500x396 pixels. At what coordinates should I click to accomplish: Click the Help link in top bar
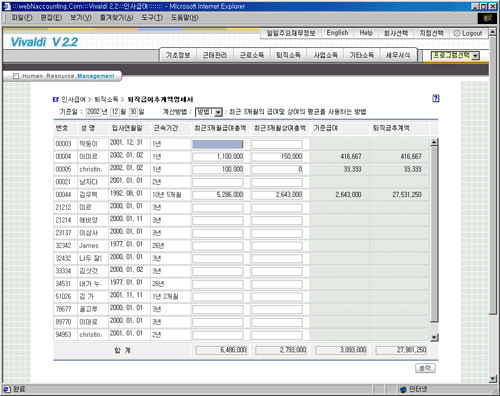pyautogui.click(x=366, y=33)
